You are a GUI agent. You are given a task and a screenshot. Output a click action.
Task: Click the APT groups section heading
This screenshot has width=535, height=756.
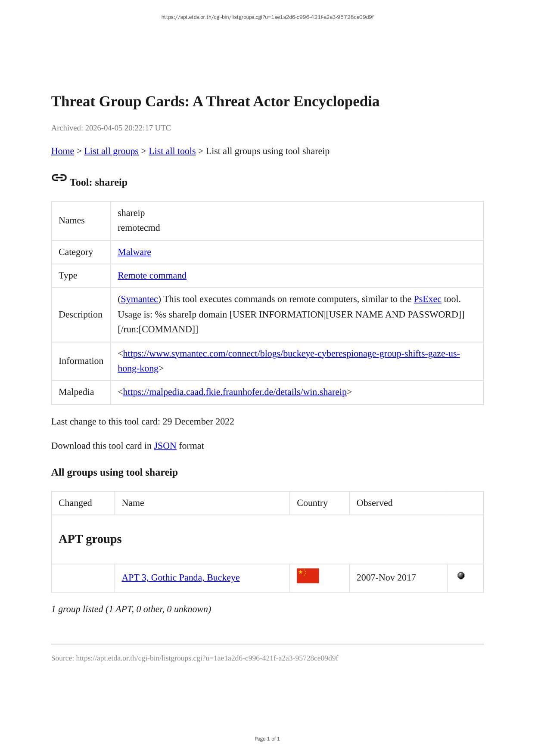[x=90, y=539]
